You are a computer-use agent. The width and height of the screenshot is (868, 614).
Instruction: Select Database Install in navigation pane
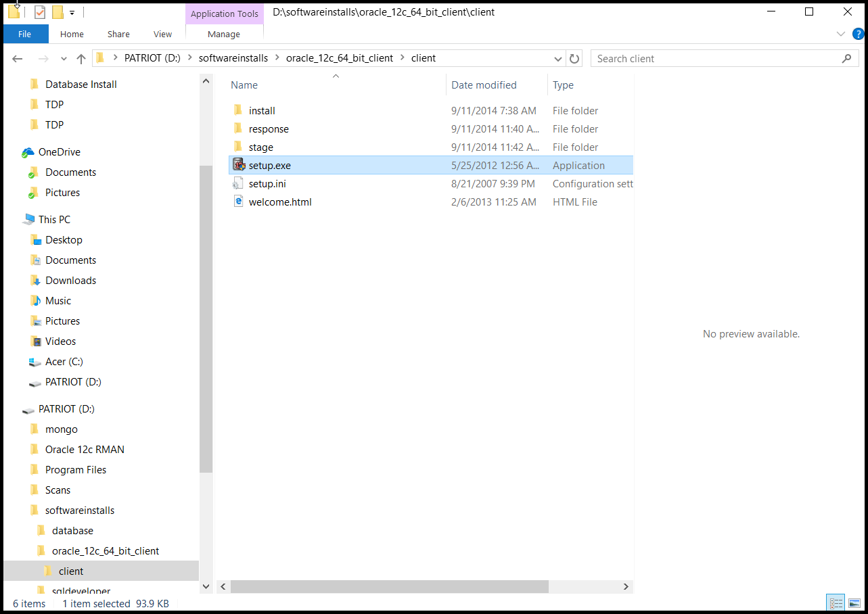point(81,85)
